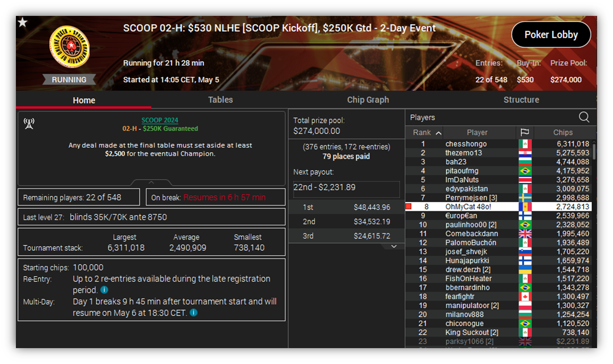
Task: Click the flag next to ImDaNuts
Action: click(525, 180)
